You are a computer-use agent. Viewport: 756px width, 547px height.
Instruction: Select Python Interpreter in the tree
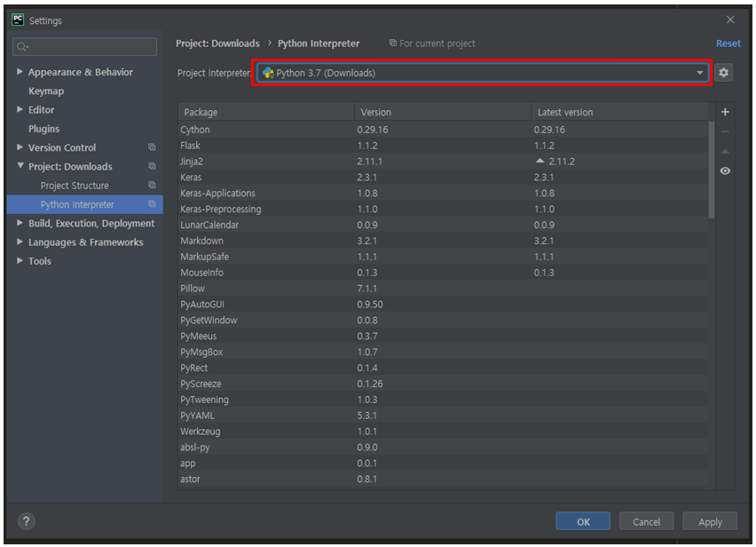(x=77, y=204)
